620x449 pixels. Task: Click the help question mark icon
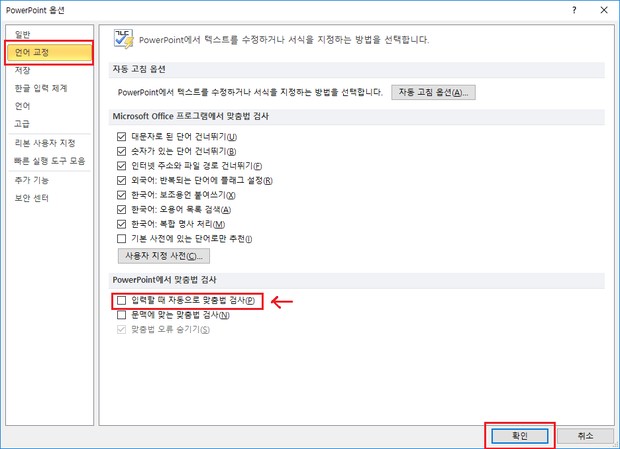(574, 10)
